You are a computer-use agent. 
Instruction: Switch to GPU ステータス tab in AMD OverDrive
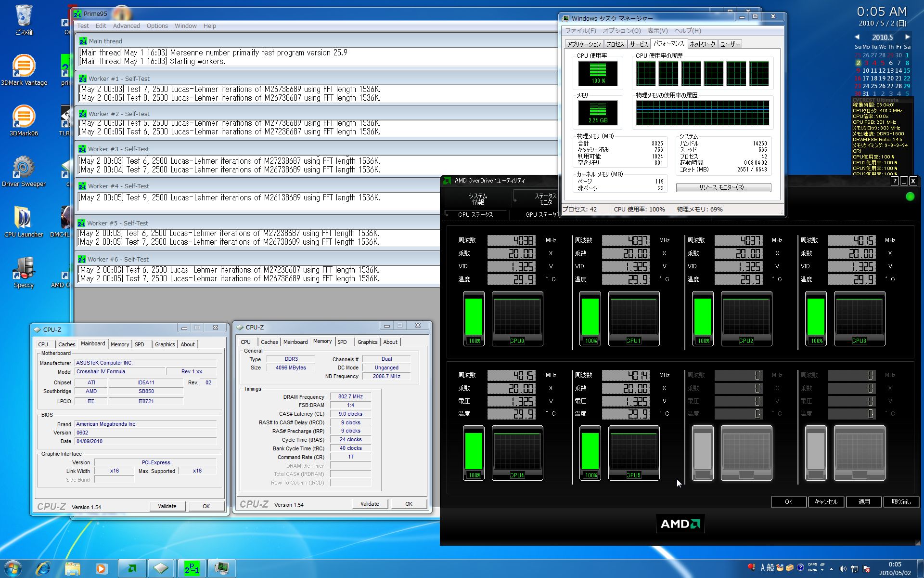(541, 215)
